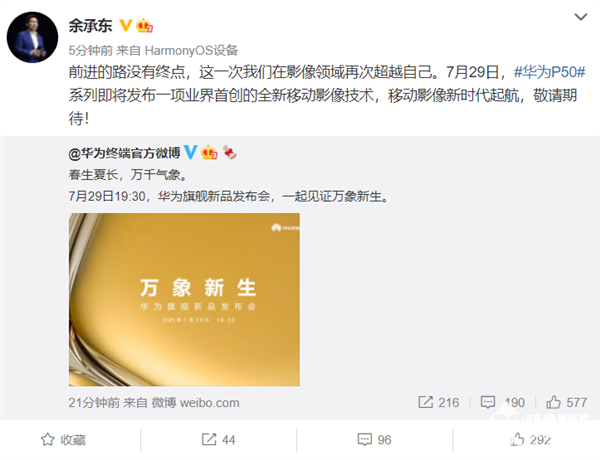Add post to favorites via 收藏
600x460 pixels.
point(64,440)
